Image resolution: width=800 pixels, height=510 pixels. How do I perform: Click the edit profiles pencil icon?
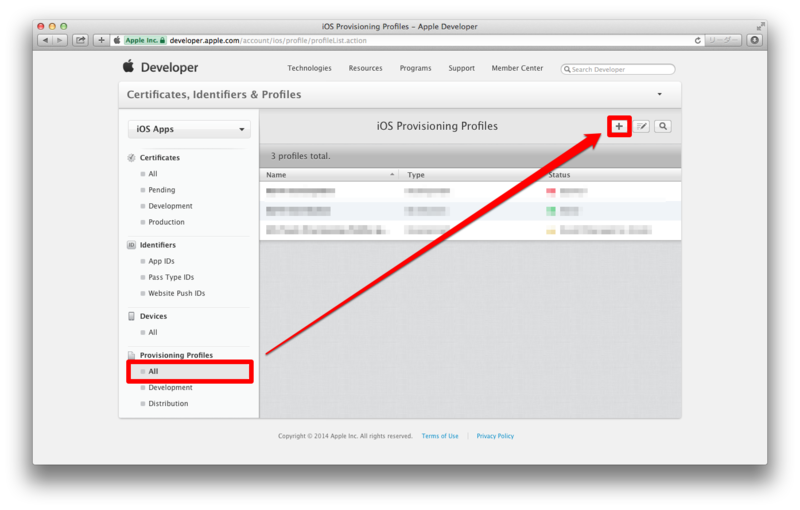coord(641,126)
